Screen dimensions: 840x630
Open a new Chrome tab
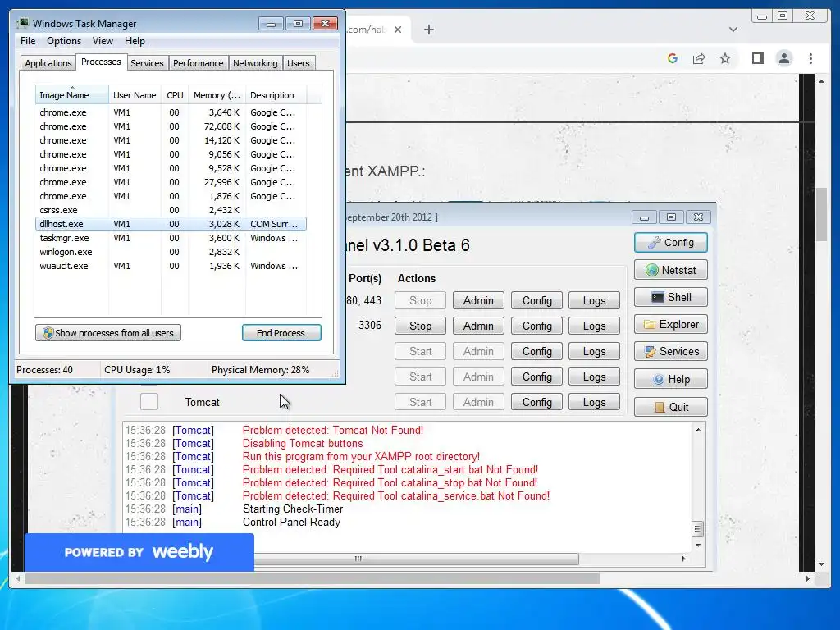[x=428, y=30]
